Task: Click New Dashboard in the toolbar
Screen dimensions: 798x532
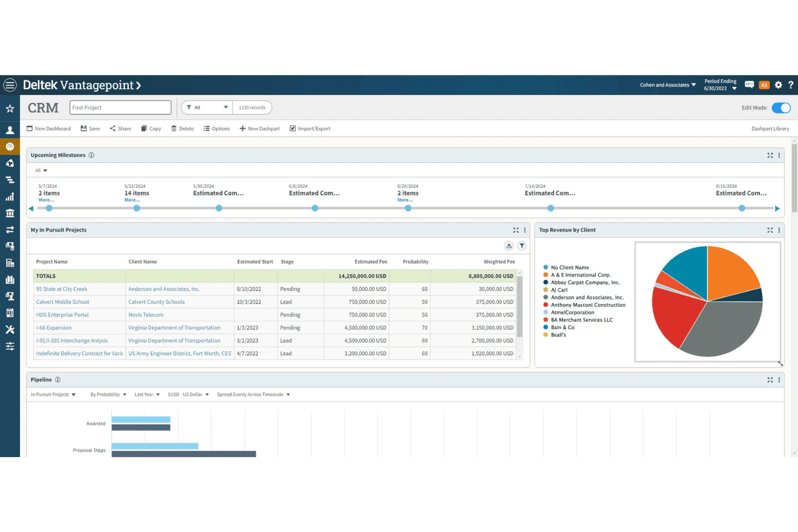Action: [x=49, y=129]
